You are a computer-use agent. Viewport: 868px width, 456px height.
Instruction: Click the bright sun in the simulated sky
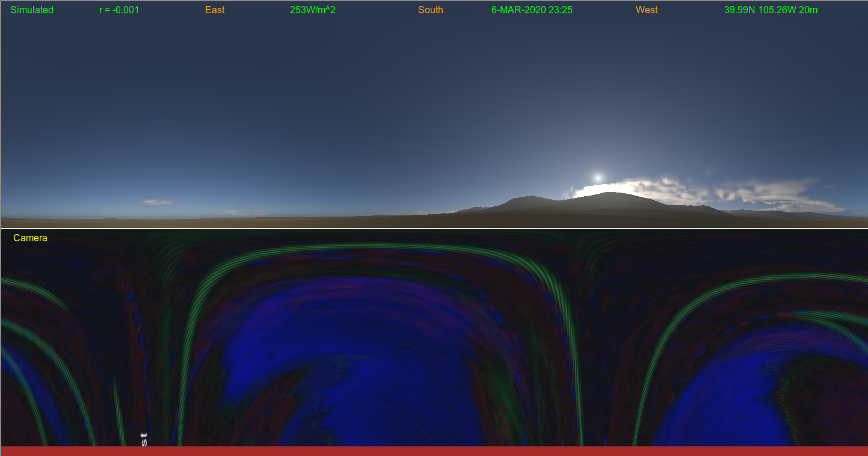[x=598, y=177]
